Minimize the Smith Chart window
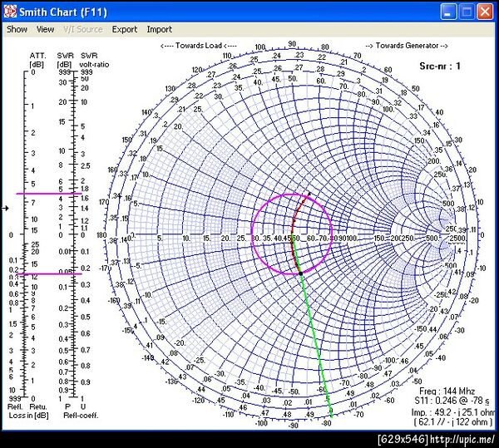The width and height of the screenshot is (499, 448). coord(448,12)
